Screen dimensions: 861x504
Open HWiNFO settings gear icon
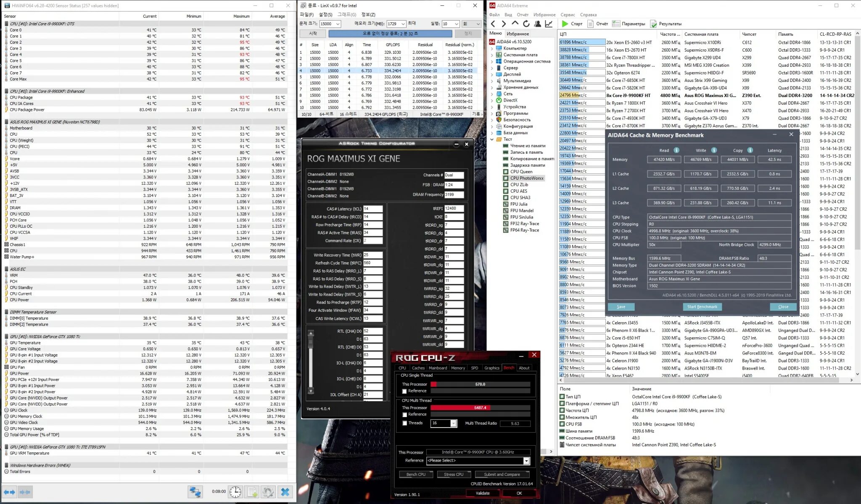coord(268,492)
